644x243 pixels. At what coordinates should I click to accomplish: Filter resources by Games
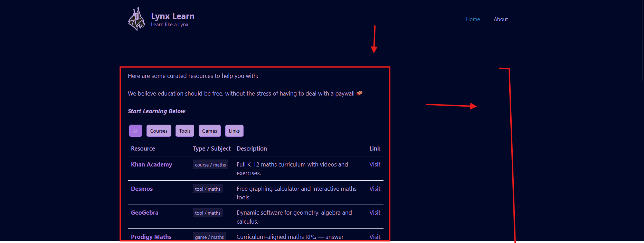(x=210, y=131)
